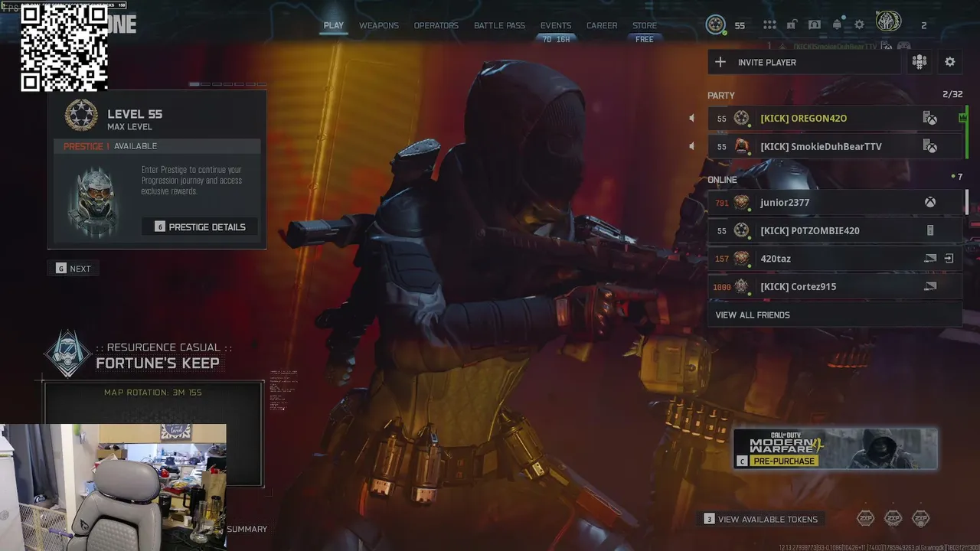980x551 pixels.
Task: Click the INVITE PLAYER button
Action: point(805,62)
